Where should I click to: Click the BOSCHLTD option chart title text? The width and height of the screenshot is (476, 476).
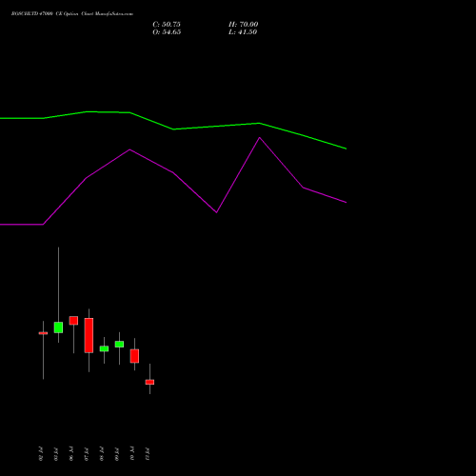72,14
